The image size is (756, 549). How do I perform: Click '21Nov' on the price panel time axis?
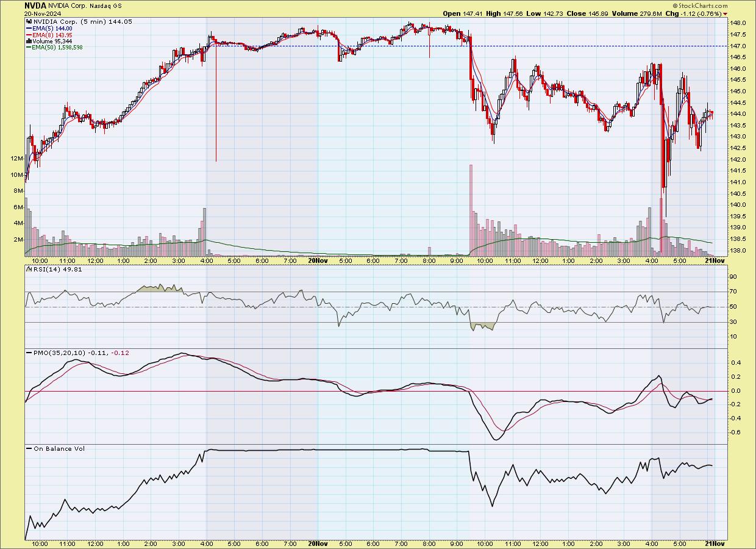[715, 260]
